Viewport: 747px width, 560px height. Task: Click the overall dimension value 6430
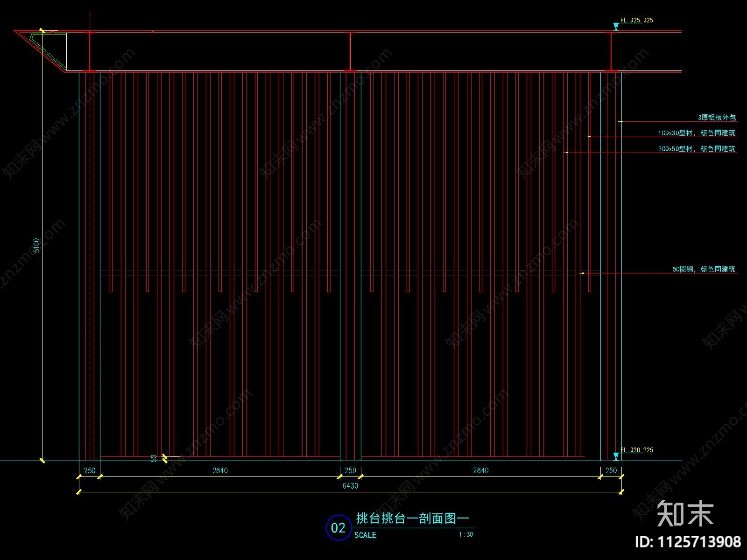[350, 486]
